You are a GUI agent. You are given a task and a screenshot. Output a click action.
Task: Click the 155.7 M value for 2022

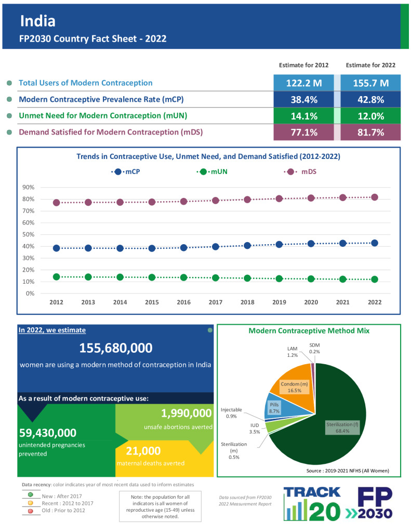click(x=370, y=83)
